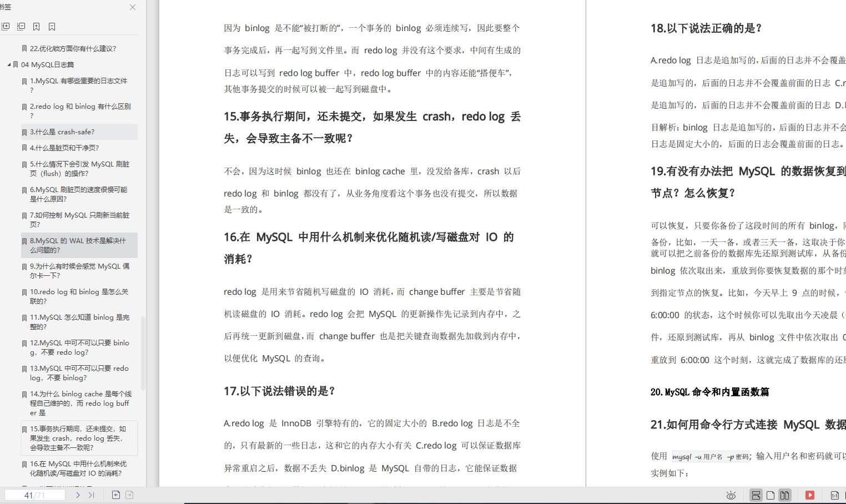Click the bookmark icon beside 15.事务执行期间
Image resolution: width=846 pixels, height=504 pixels.
(24, 430)
